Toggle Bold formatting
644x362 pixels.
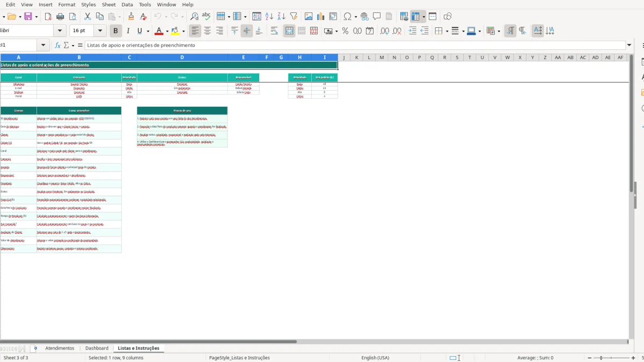[x=115, y=31]
